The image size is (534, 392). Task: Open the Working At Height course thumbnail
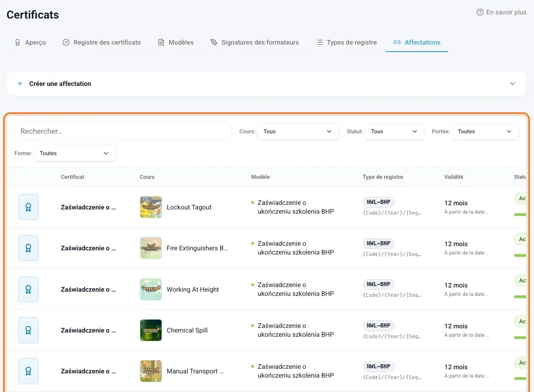[x=151, y=289]
